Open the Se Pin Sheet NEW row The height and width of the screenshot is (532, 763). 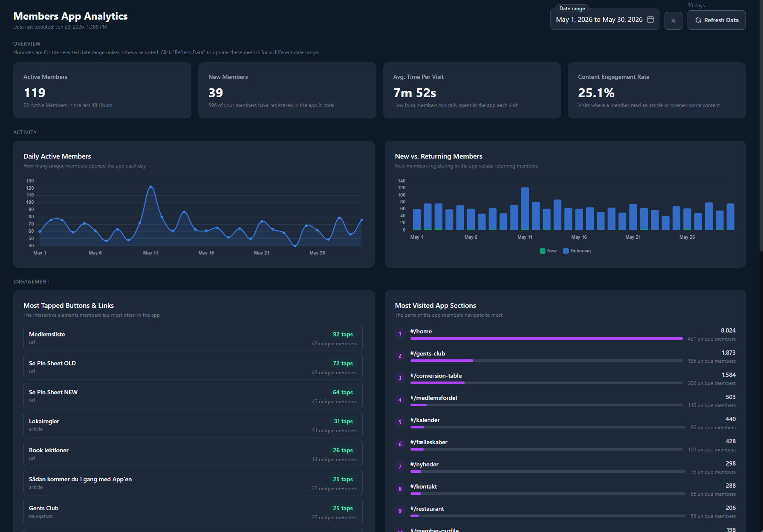(x=193, y=396)
